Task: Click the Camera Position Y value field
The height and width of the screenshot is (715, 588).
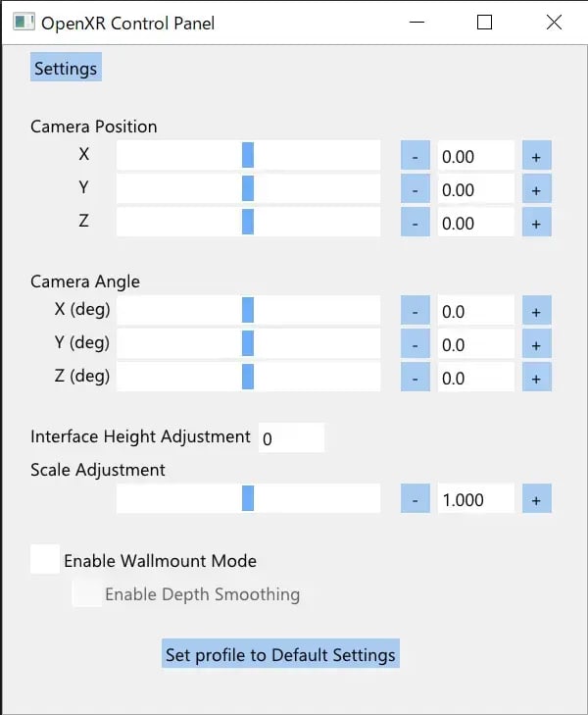Action: tap(475, 189)
